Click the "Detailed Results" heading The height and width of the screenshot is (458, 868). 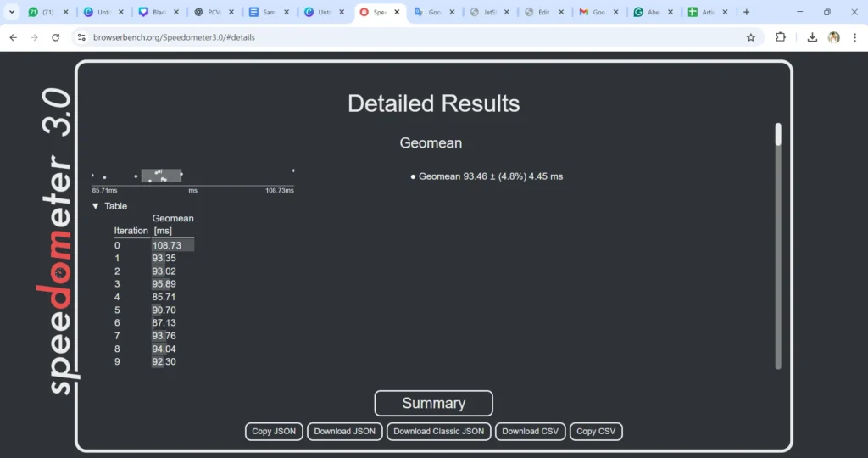click(433, 103)
